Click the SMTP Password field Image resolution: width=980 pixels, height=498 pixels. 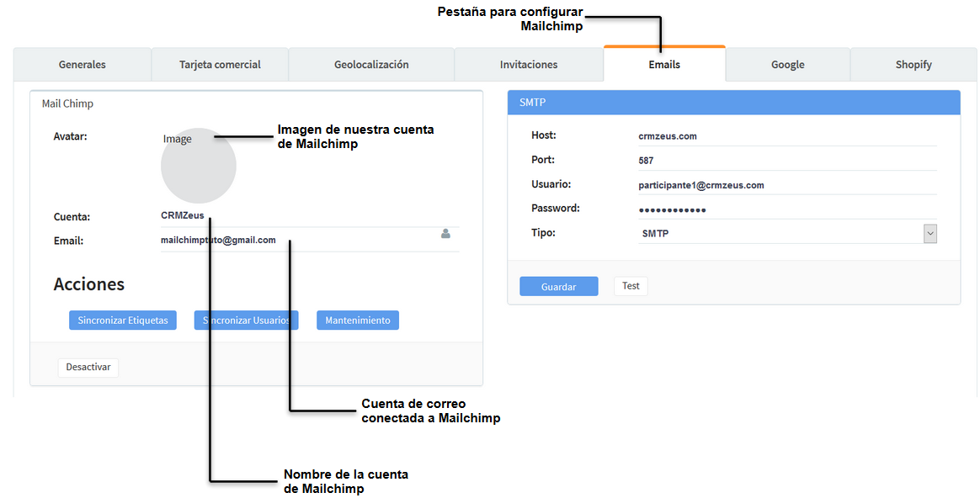pos(787,209)
